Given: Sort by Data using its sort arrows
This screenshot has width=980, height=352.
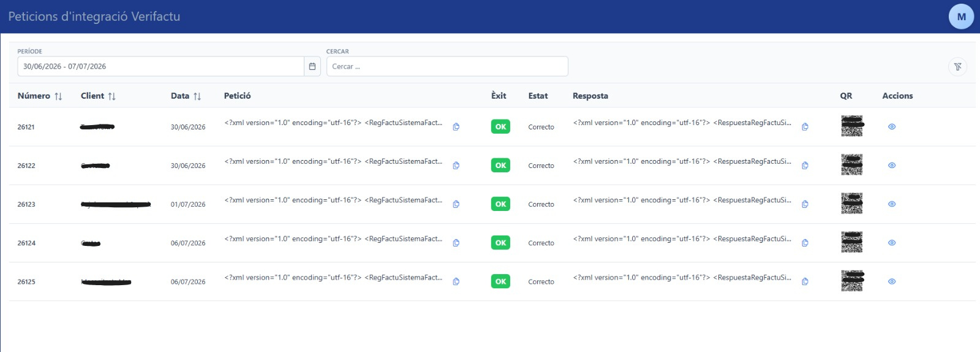Looking at the screenshot, I should [x=197, y=96].
